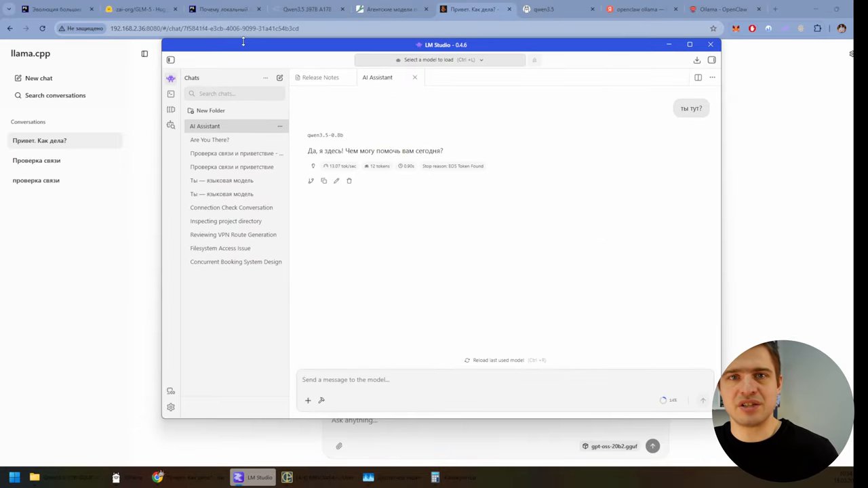Open the Select a model to load dropdown
868x488 pixels.
(440, 60)
